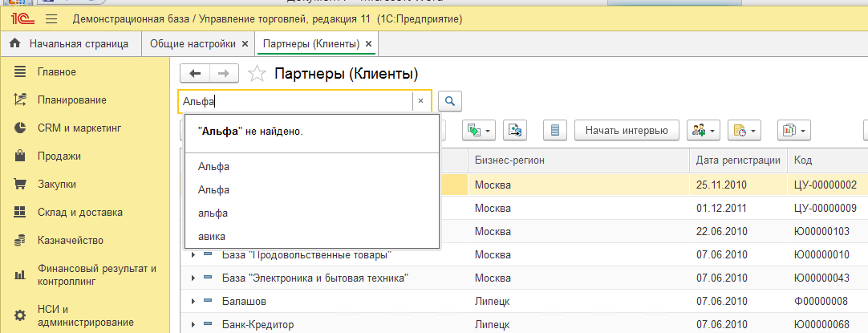Open the CRM и маркетинг section
Screen dimensions: 868x333
point(79,128)
